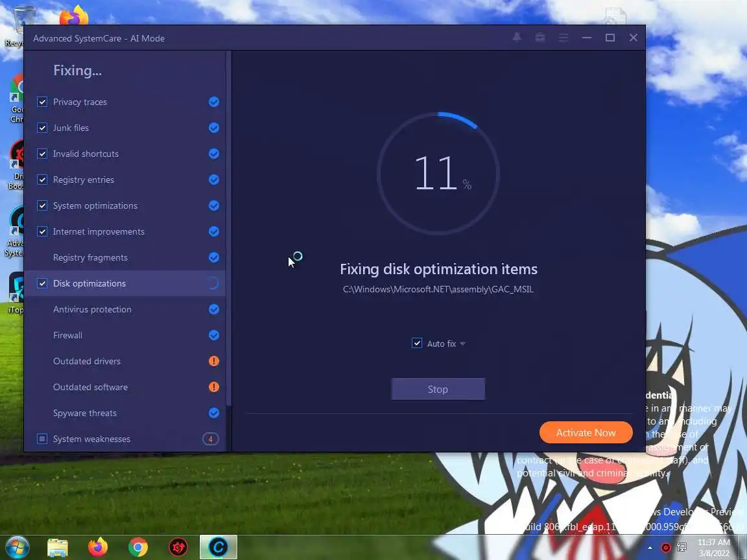
Task: Click the orange warning icon beside Outdated drivers
Action: [x=214, y=361]
